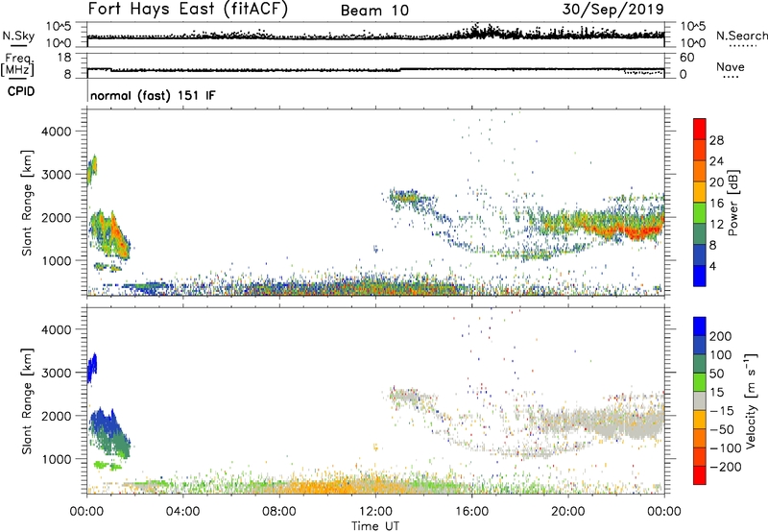
Task: Click the gray segment of the velocity colorbar
Action: click(700, 400)
